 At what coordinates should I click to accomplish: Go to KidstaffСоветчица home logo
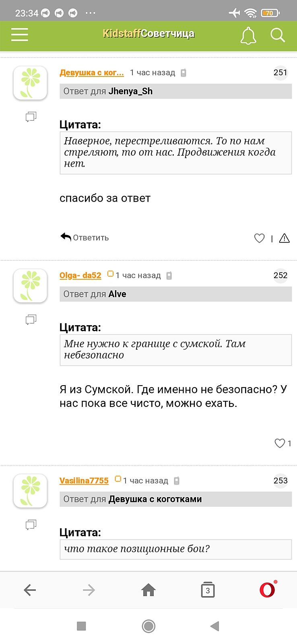click(148, 34)
